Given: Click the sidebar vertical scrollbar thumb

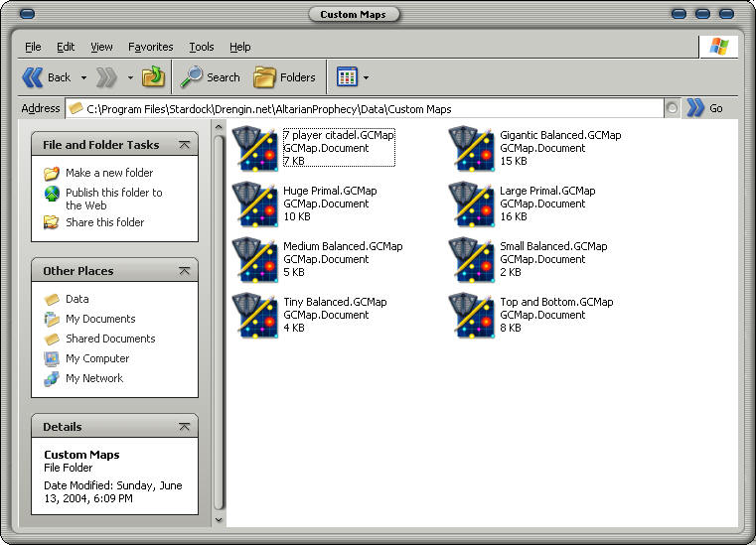Looking at the screenshot, I should 219,322.
